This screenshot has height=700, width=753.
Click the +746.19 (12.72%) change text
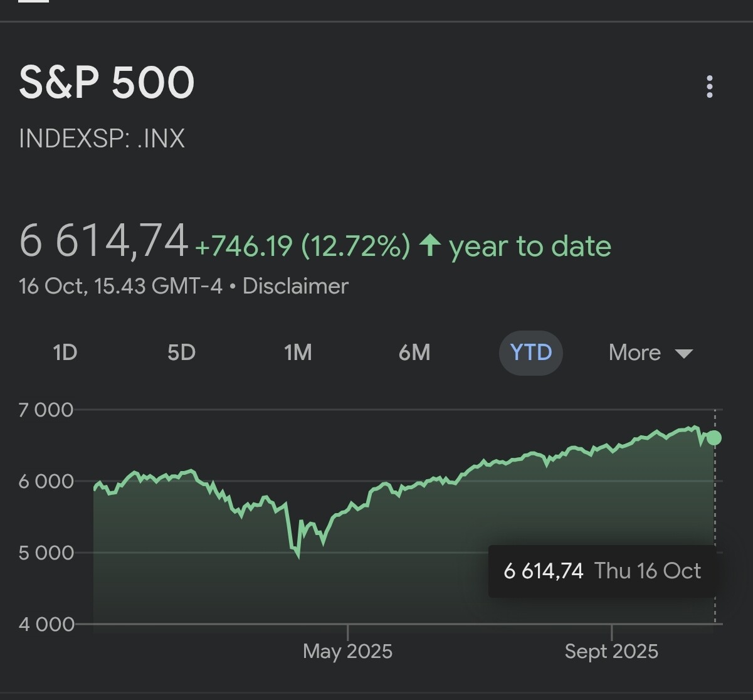[x=302, y=246]
